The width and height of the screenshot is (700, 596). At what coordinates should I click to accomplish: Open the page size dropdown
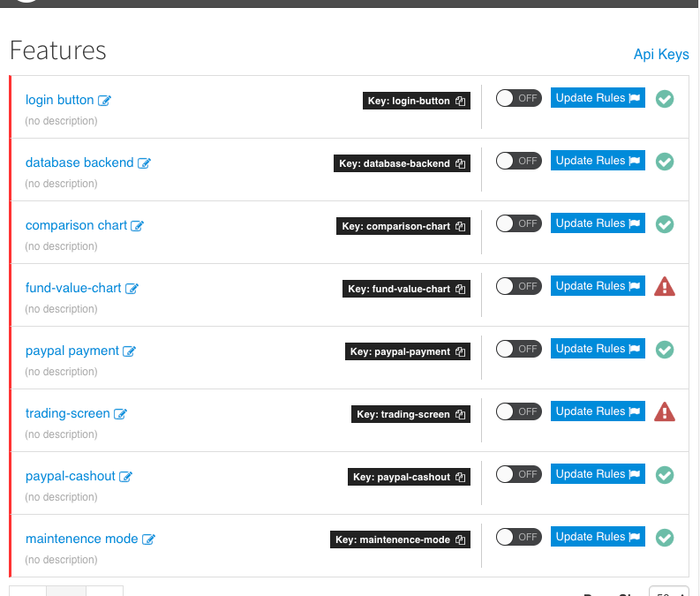pyautogui.click(x=668, y=592)
